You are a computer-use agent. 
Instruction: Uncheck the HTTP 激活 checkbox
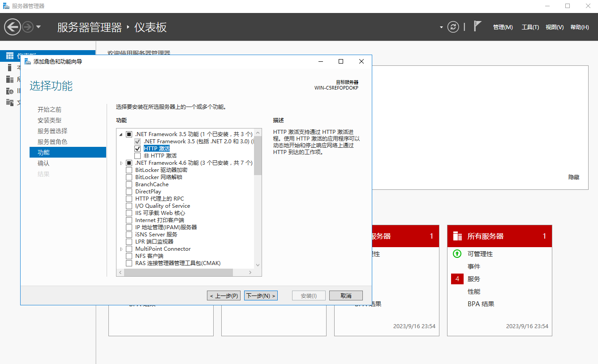138,149
